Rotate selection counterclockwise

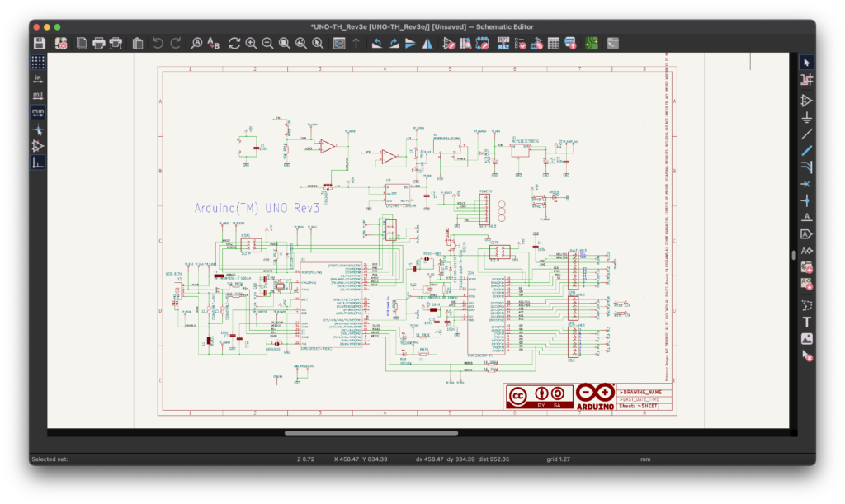coord(376,44)
